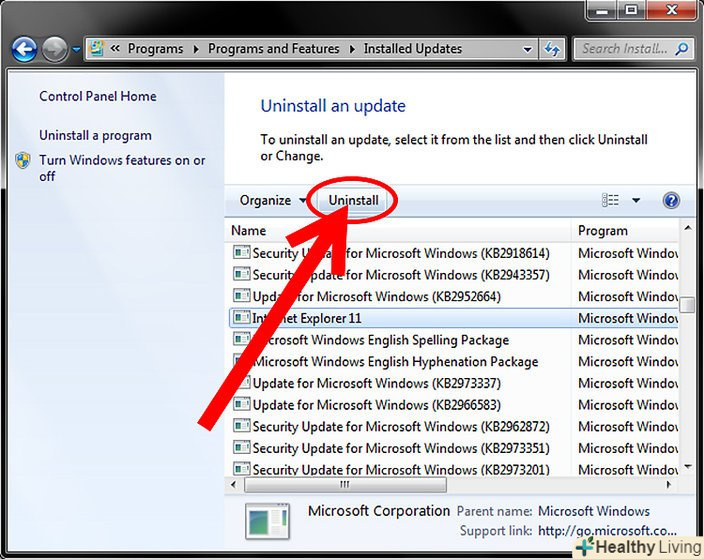This screenshot has width=704, height=559.
Task: Click Microsoft Corporation in details pane
Action: click(379, 511)
